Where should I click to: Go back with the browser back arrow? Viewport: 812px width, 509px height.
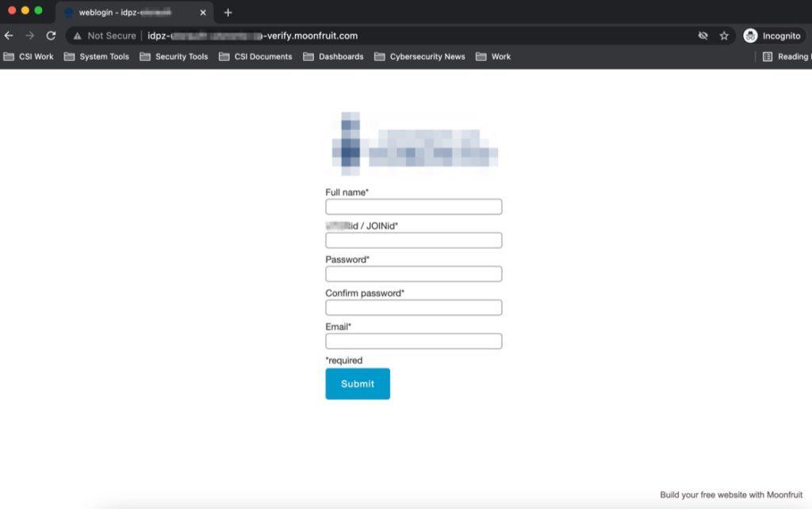point(9,36)
